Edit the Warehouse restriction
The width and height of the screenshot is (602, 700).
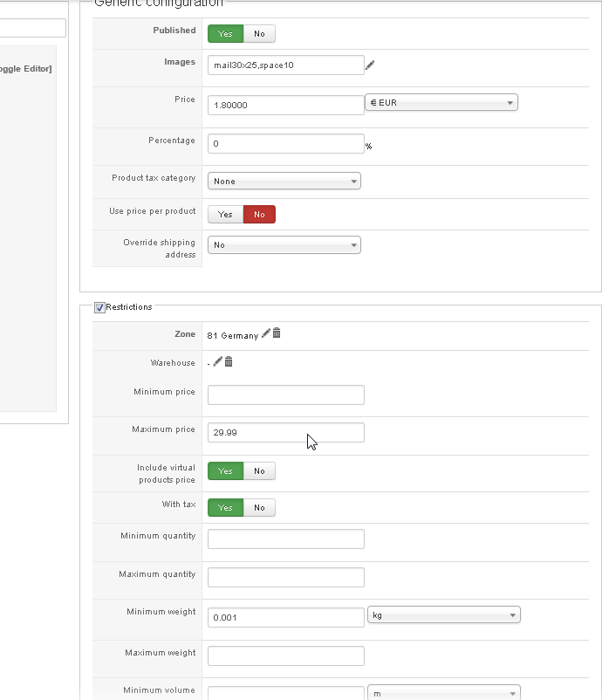point(218,361)
